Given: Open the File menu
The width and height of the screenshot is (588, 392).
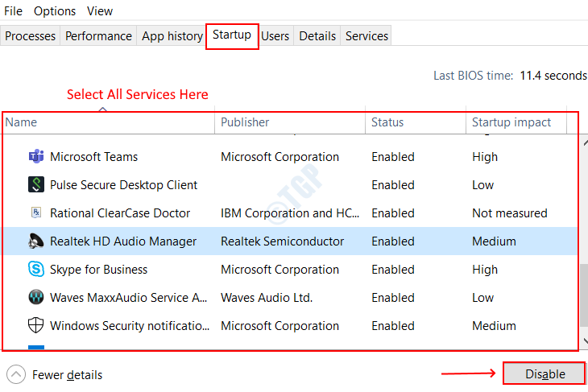Looking at the screenshot, I should (13, 11).
